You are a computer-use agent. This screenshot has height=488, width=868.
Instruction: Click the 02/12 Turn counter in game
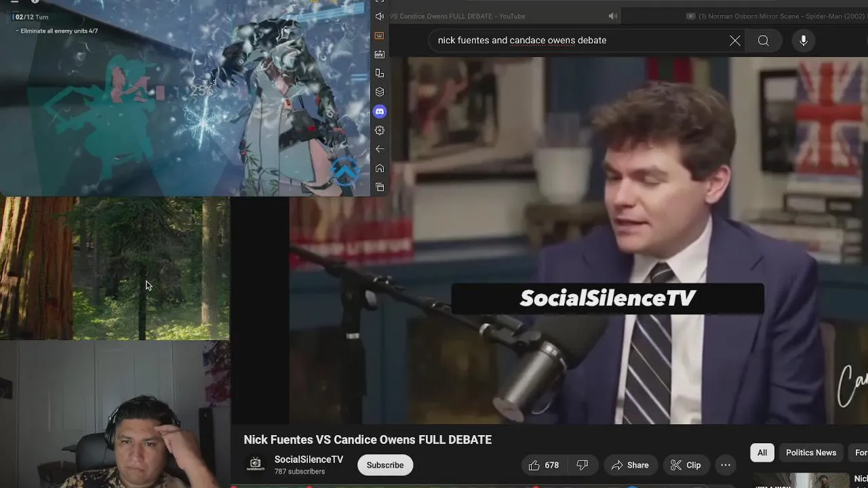(x=31, y=17)
